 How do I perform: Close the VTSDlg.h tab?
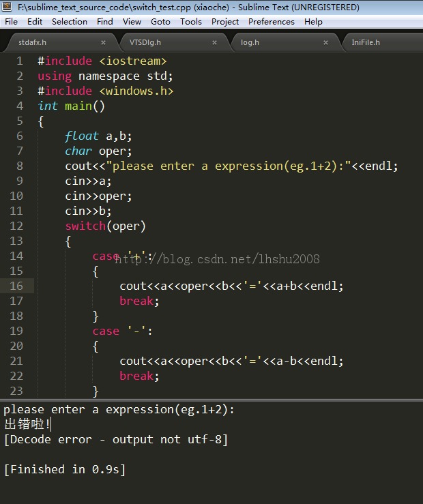(214, 42)
